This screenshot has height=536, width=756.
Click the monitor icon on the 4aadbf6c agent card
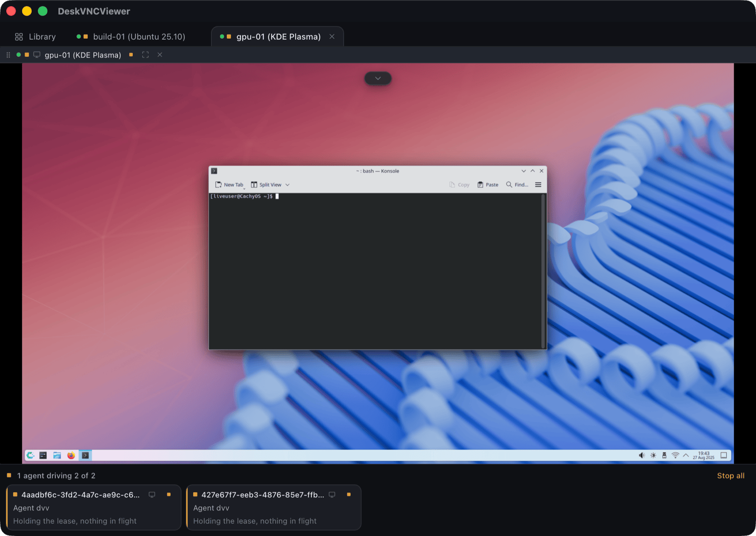(x=152, y=494)
